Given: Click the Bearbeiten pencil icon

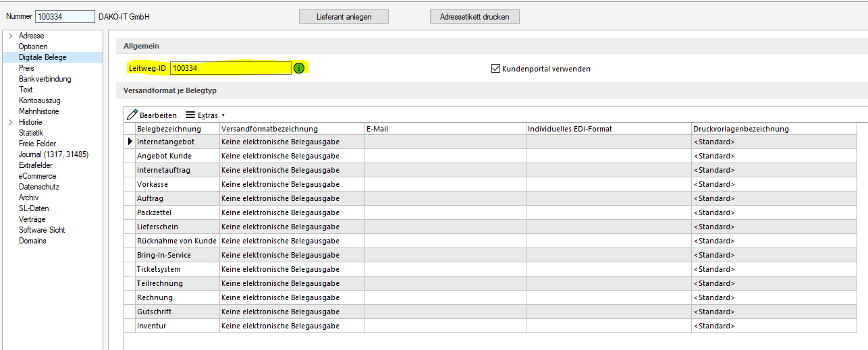Looking at the screenshot, I should [x=132, y=115].
